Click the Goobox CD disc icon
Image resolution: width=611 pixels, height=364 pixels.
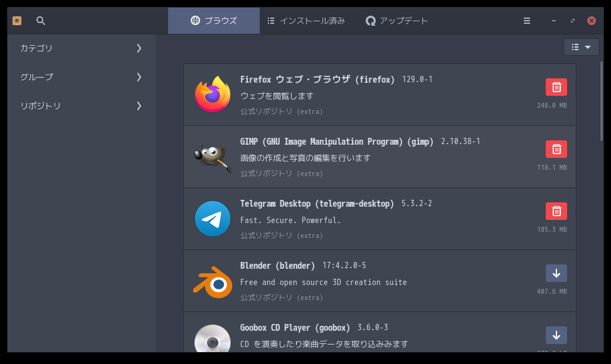pos(213,338)
